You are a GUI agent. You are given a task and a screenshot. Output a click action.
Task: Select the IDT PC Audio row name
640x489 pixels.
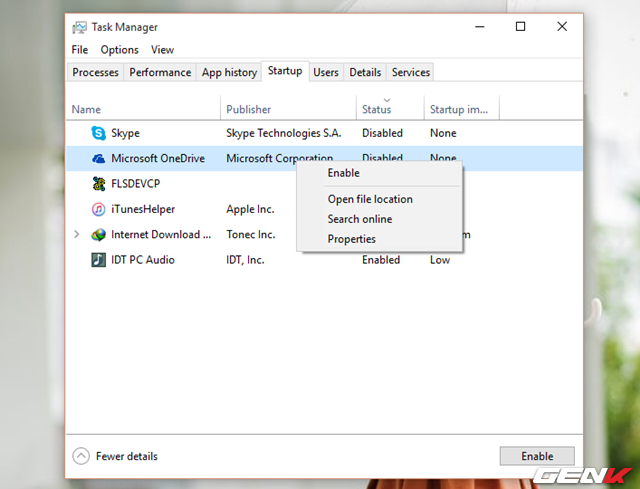[143, 260]
